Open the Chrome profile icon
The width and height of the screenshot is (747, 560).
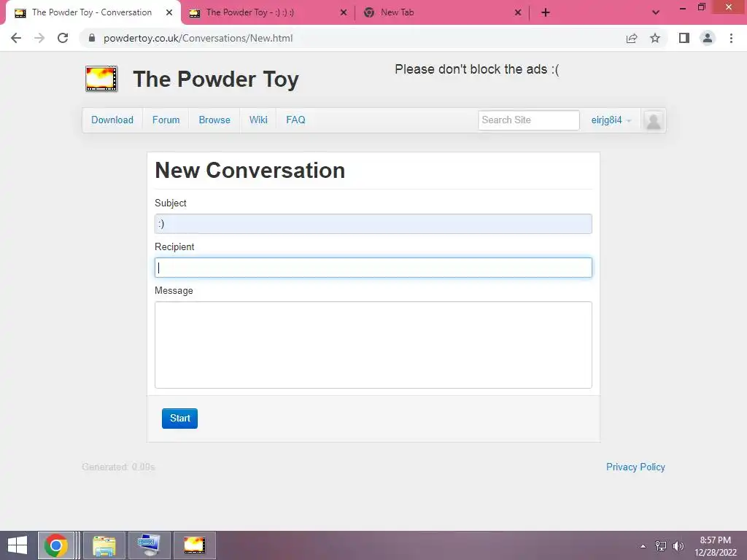[708, 38]
